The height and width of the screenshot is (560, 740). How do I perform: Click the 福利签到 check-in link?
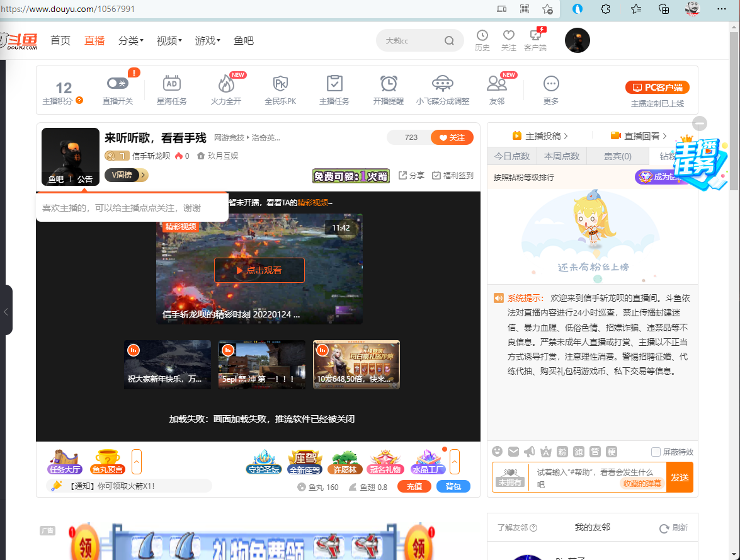click(x=453, y=175)
